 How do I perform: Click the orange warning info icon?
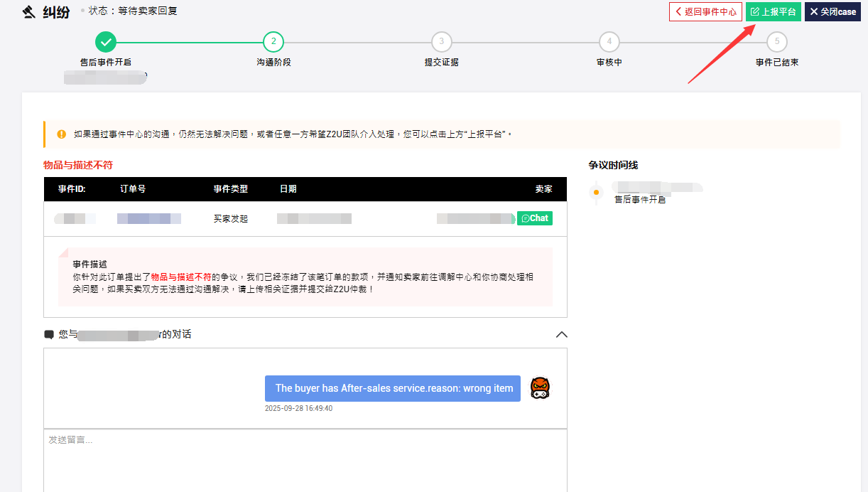point(61,134)
